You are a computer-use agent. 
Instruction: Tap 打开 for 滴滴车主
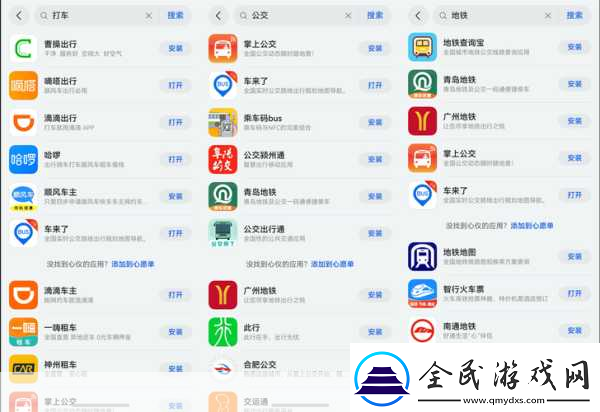[x=176, y=295]
